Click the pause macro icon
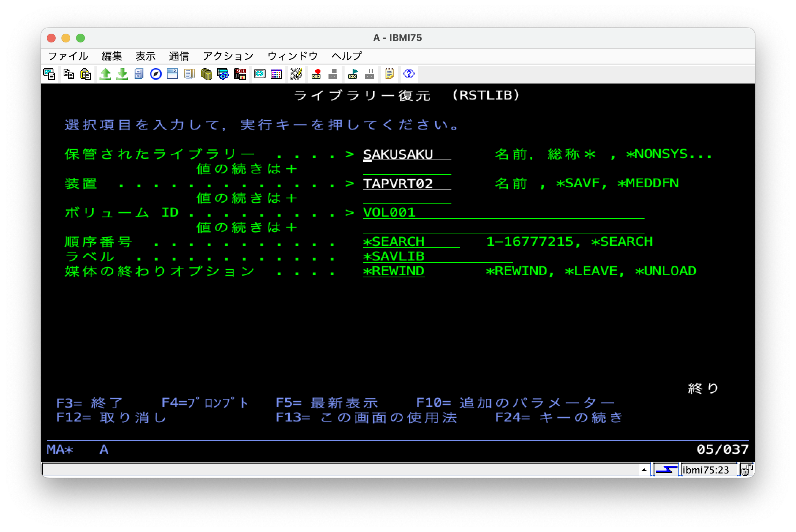The image size is (796, 532). coord(369,74)
